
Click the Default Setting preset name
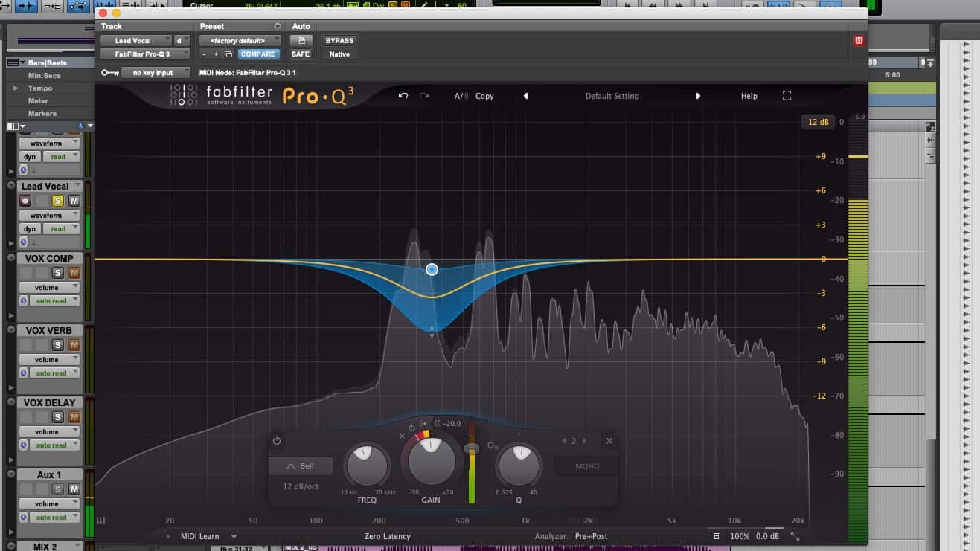612,96
